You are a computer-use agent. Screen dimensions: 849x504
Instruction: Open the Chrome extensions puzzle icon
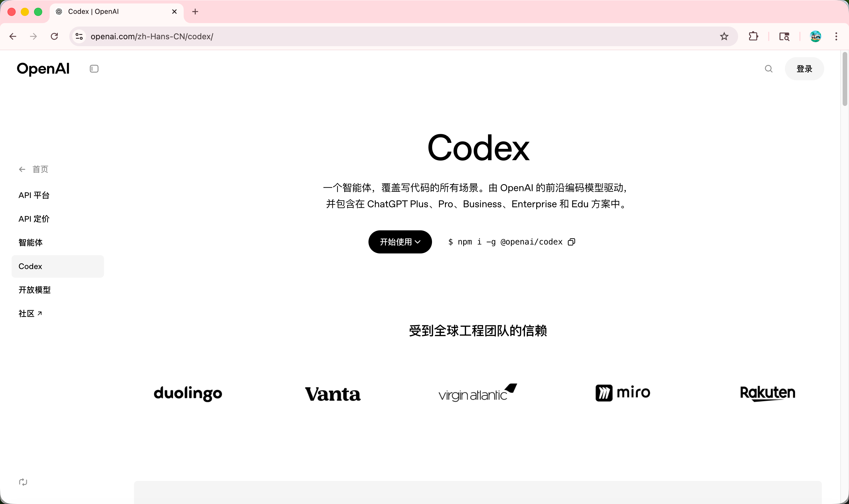[753, 36]
